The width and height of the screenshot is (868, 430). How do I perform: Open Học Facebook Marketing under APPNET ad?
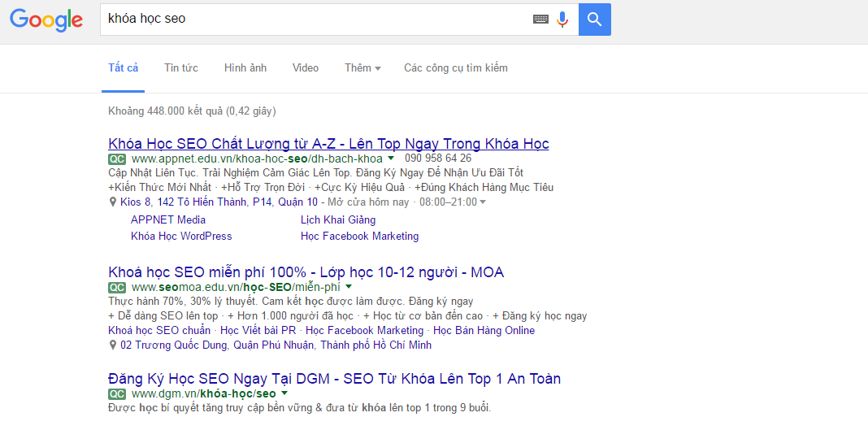coord(360,237)
